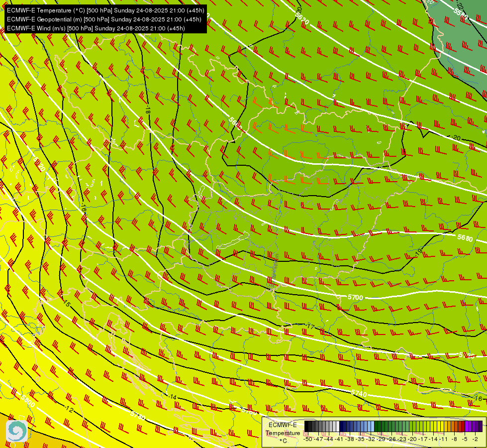Click the -35 value in the legend scale

coord(360,440)
